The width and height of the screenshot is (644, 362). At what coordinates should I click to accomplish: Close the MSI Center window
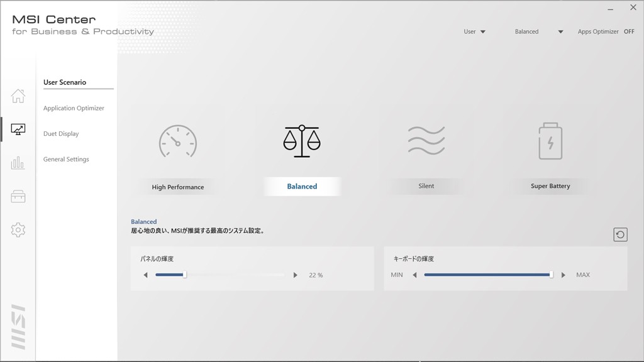pyautogui.click(x=633, y=8)
